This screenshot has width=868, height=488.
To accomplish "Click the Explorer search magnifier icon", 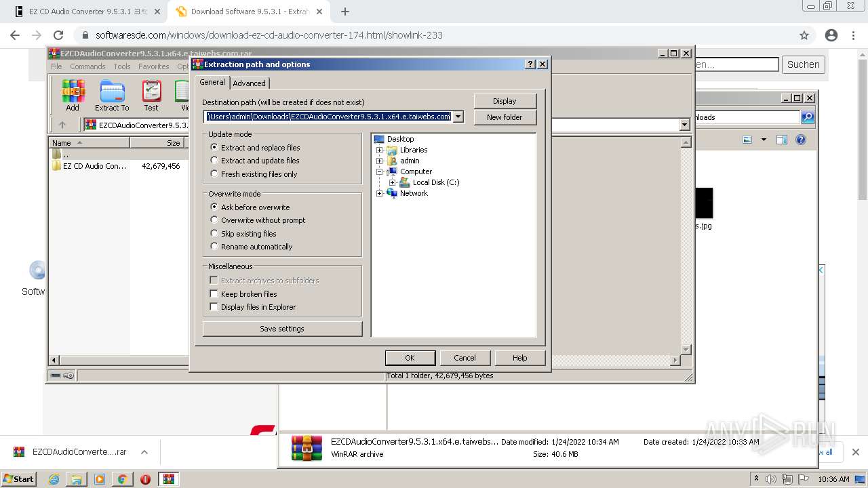I will (x=808, y=117).
